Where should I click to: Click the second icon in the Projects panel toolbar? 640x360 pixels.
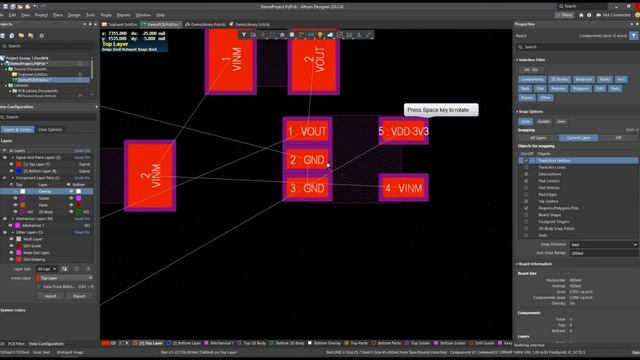pyautogui.click(x=12, y=36)
